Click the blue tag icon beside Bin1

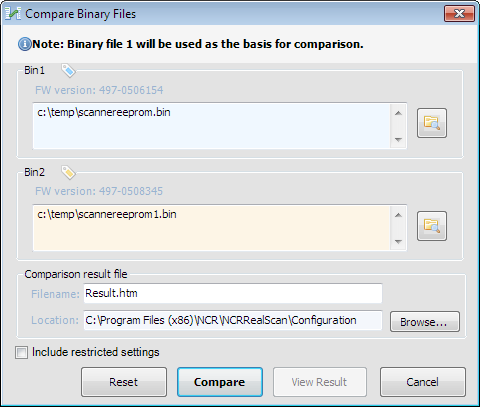pyautogui.click(x=68, y=70)
